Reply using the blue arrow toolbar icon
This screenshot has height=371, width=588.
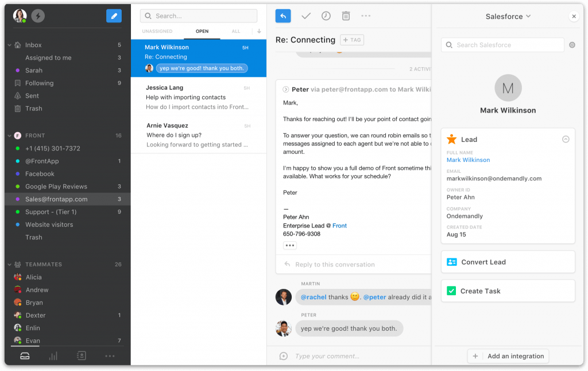tap(283, 16)
